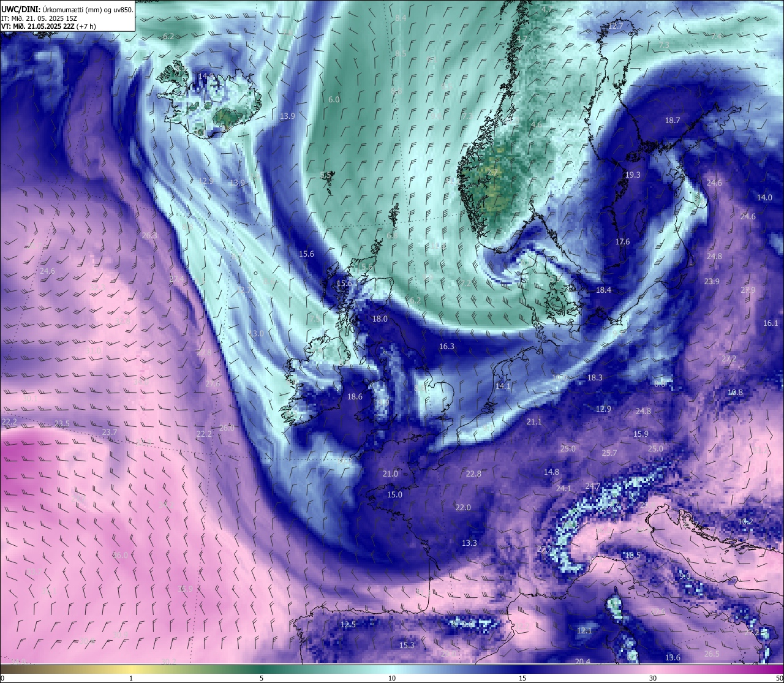Screen dimensions: 784x683
Task: Click the '15.0' value on the map
Action: pyautogui.click(x=394, y=494)
